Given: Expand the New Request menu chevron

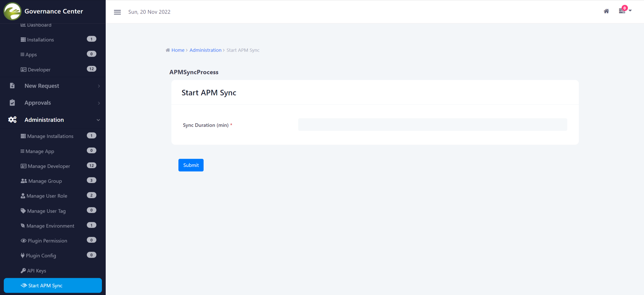Looking at the screenshot, I should coord(99,86).
